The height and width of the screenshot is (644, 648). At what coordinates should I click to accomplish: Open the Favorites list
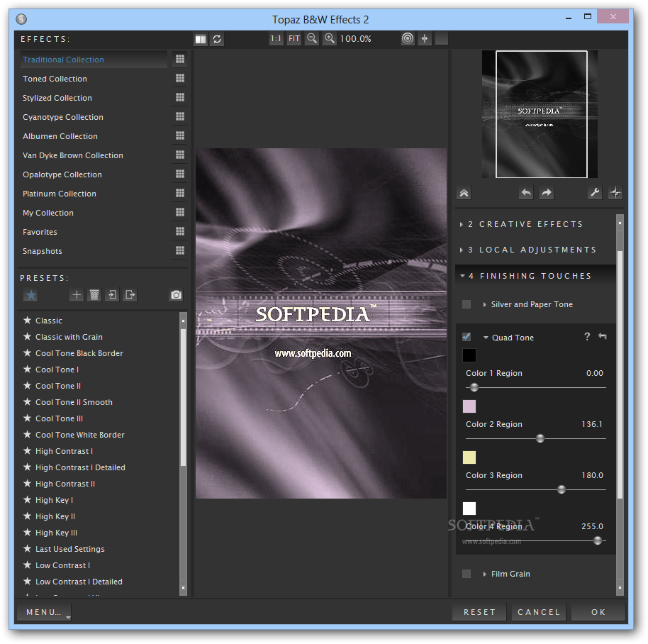pyautogui.click(x=40, y=232)
